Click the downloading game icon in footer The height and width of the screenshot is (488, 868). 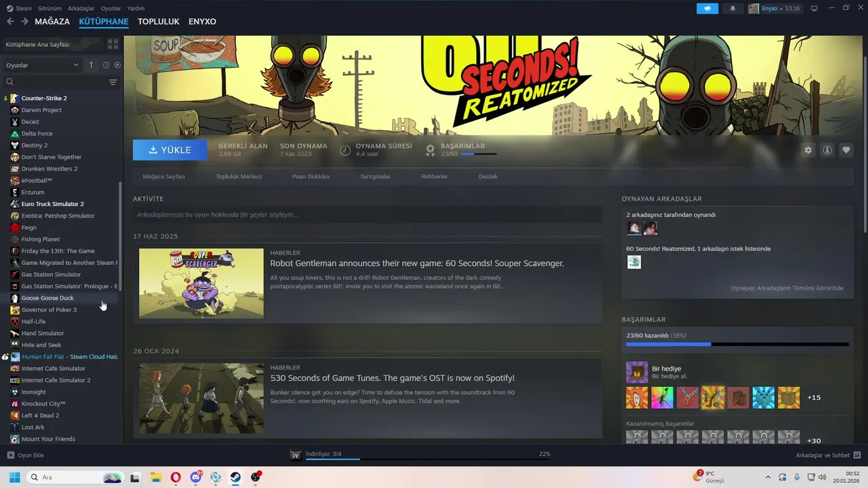click(x=295, y=455)
